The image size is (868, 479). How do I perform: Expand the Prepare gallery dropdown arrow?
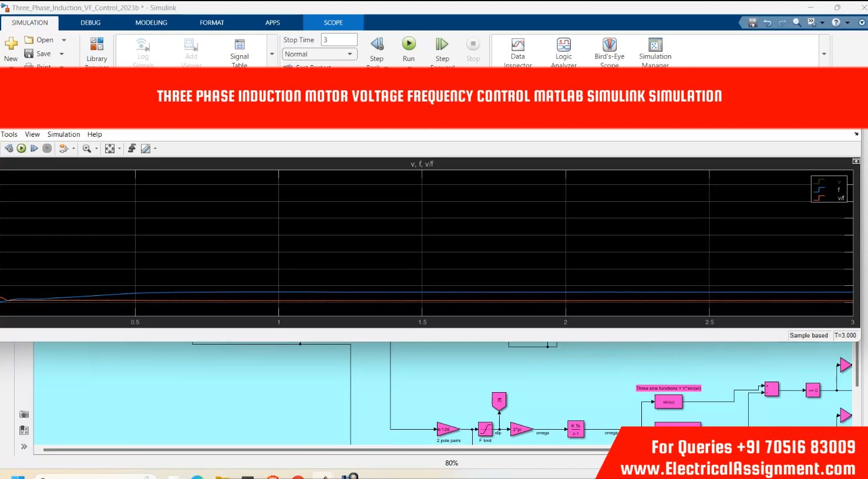click(272, 53)
